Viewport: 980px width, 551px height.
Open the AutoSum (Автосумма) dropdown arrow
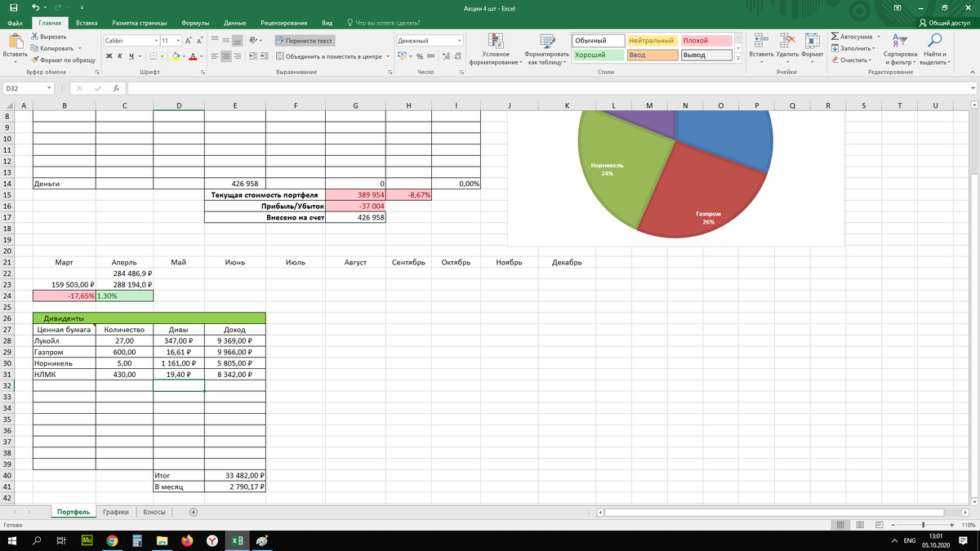pyautogui.click(x=878, y=37)
